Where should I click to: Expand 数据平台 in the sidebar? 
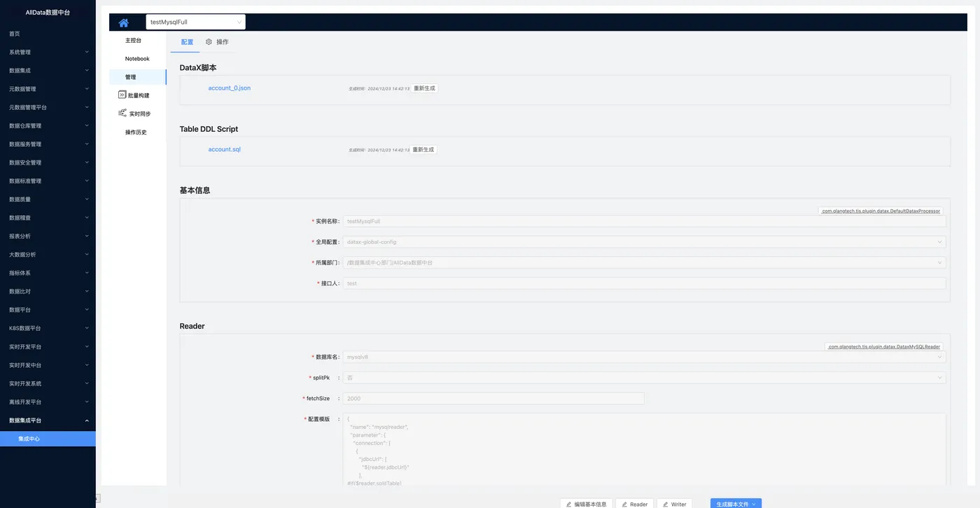[x=48, y=310]
